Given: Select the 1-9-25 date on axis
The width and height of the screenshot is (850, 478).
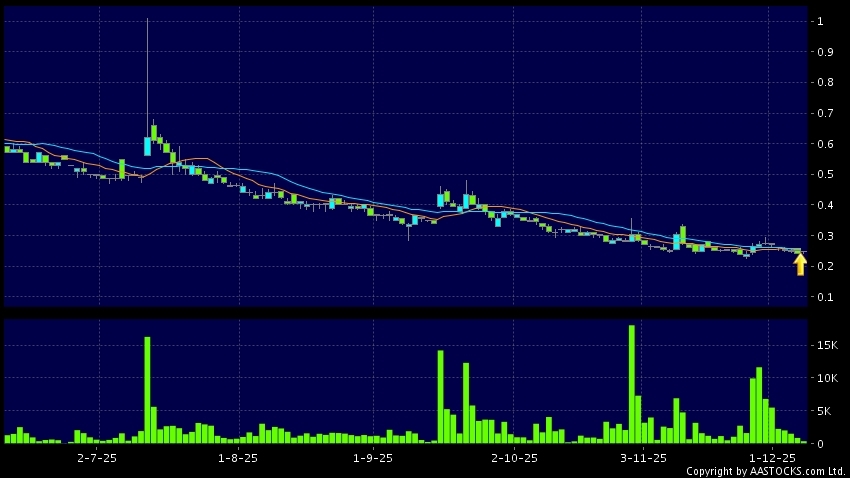Looking at the screenshot, I should click(372, 457).
